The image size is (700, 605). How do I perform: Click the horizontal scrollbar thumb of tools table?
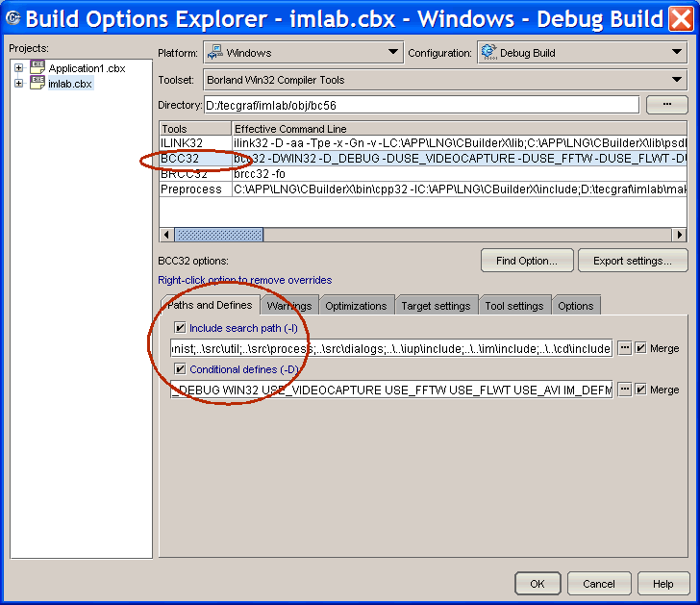pyautogui.click(x=219, y=235)
